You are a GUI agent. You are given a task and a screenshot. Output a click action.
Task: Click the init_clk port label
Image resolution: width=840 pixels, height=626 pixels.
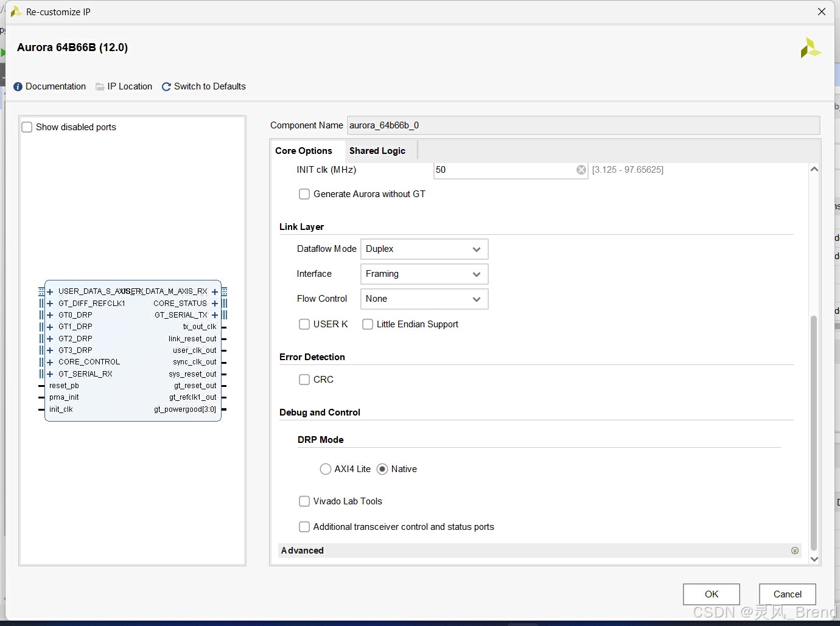point(61,409)
